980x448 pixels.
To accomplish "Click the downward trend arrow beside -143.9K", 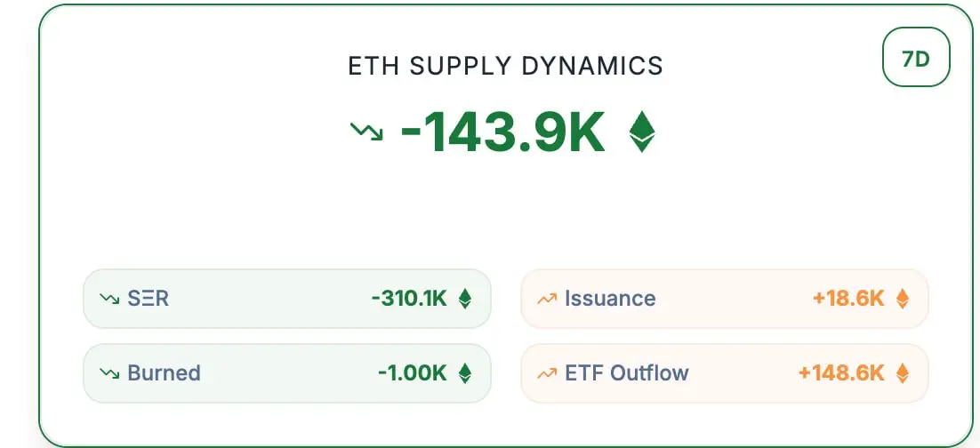I will [365, 132].
